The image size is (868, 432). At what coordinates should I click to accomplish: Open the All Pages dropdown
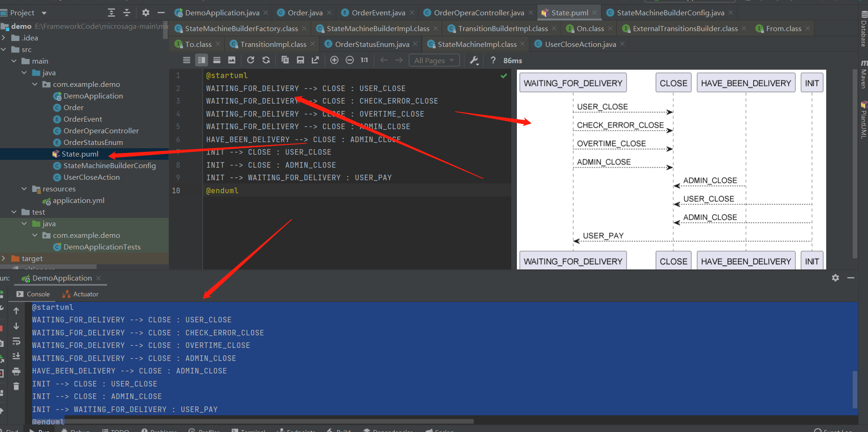coord(434,60)
